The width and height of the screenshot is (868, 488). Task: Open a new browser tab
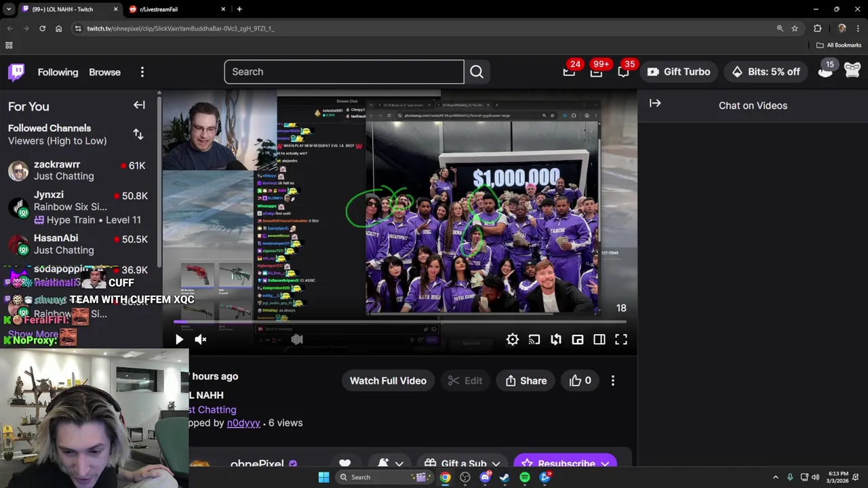click(239, 9)
